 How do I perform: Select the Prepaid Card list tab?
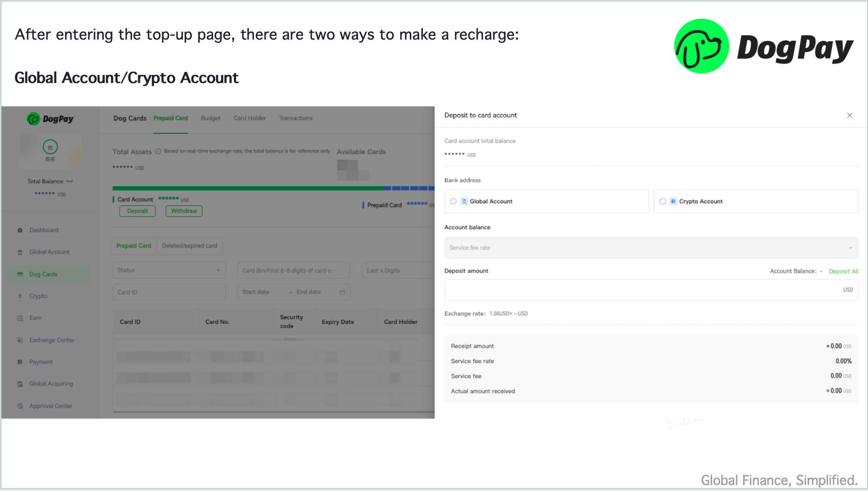(134, 246)
